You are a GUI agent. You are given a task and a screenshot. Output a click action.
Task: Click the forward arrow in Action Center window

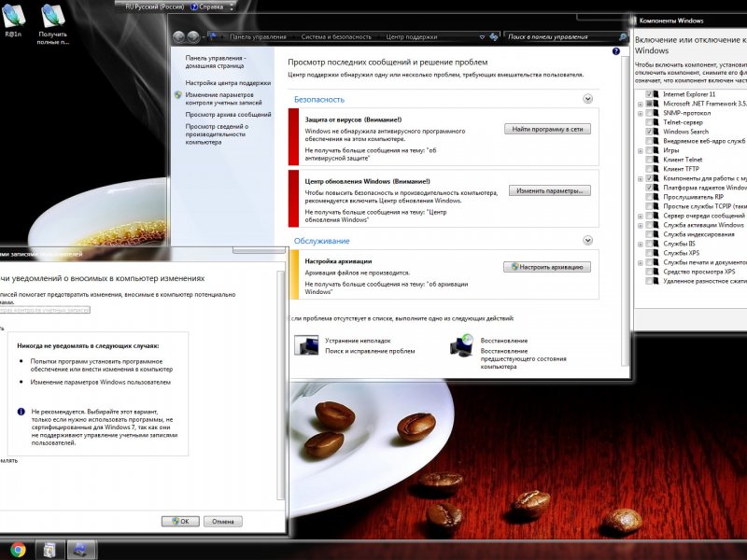pyautogui.click(x=193, y=36)
